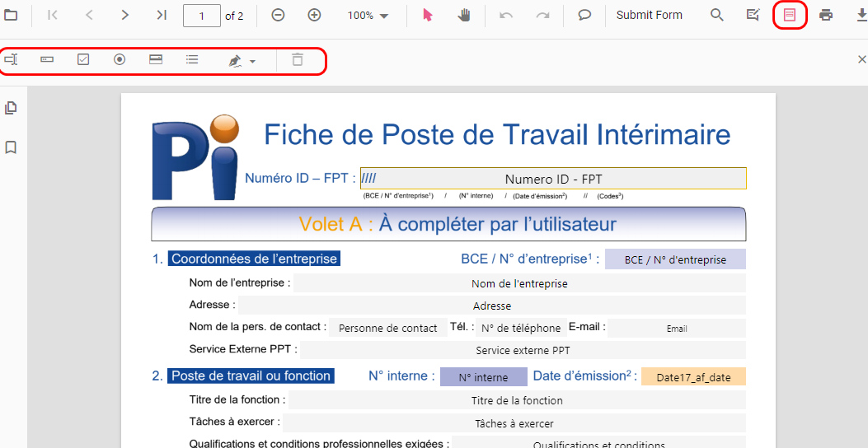Click the 'Fiche de Poste de Travail Intérimaire' title
868x448 pixels.
[x=497, y=134]
